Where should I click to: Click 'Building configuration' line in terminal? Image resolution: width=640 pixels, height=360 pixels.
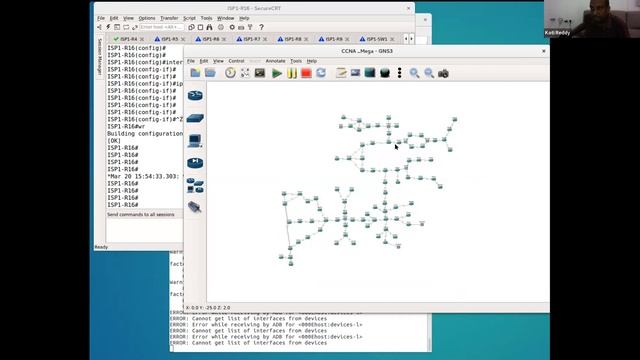tap(145, 133)
